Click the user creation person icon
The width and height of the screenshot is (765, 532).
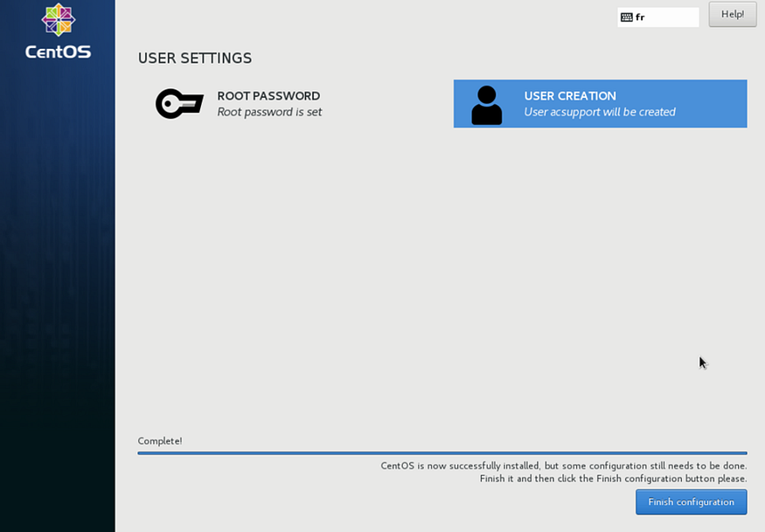(x=486, y=105)
